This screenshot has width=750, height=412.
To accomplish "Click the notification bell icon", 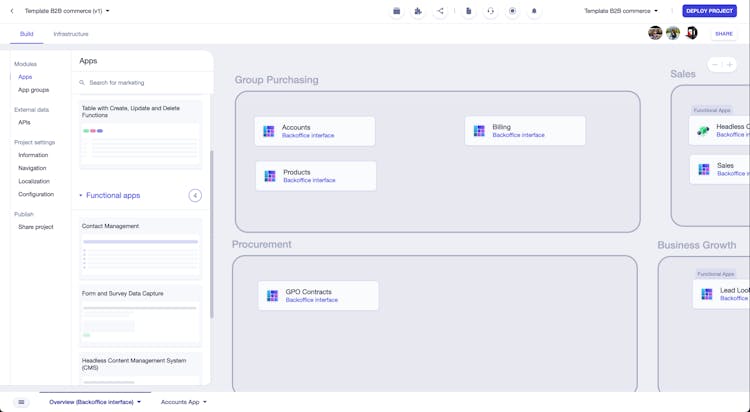I will point(534,11).
